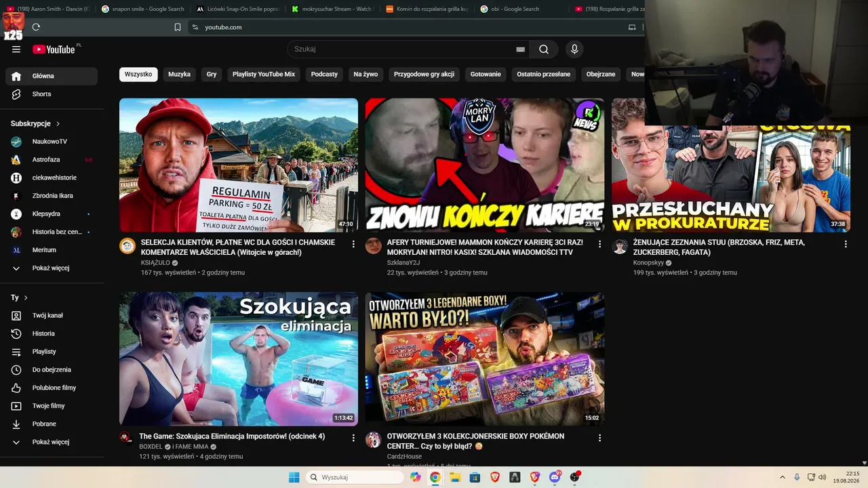Screen dimensions: 868x488
Task: Click the magnifier search button
Action: click(x=544, y=49)
